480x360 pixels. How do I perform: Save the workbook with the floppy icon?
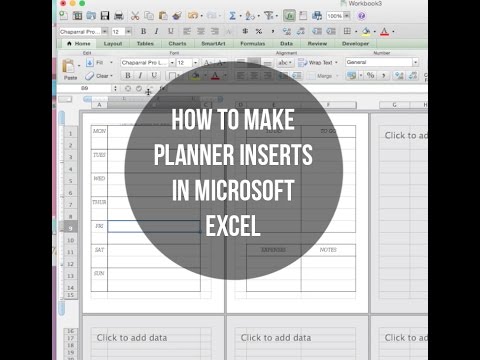click(x=105, y=15)
